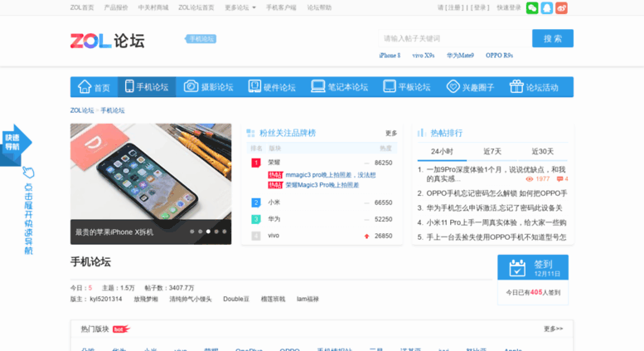Screen dimensions: 644x351
Task: Open post 华为手机怎么申诉激活
Action: point(494,208)
